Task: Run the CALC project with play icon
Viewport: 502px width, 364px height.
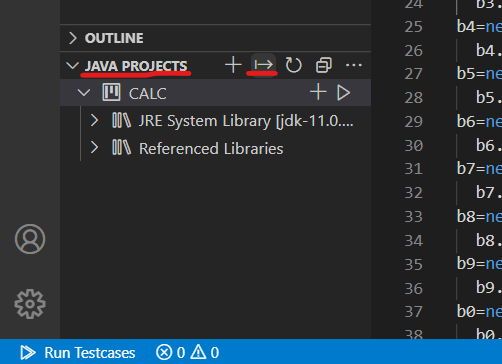Action: pyautogui.click(x=343, y=92)
